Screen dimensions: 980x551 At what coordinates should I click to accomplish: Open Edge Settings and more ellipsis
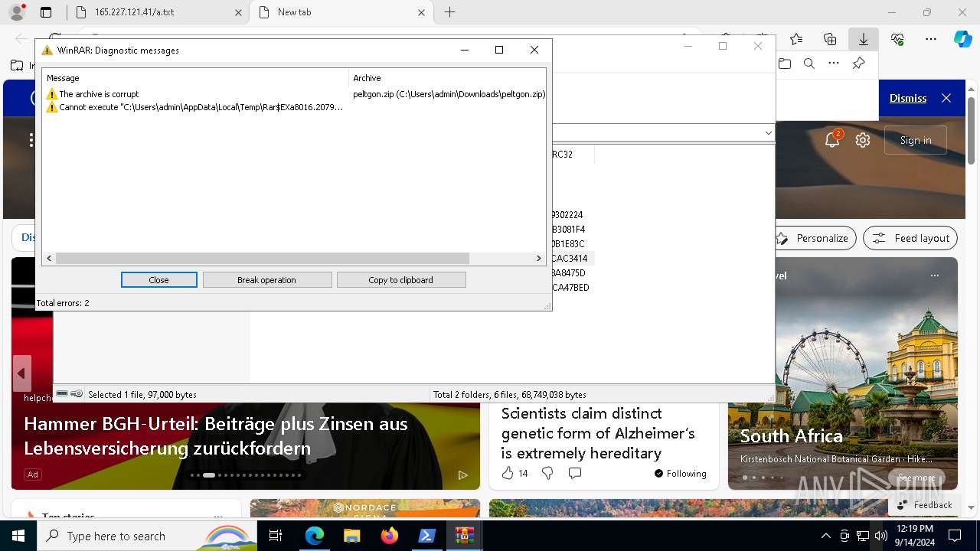(x=931, y=39)
